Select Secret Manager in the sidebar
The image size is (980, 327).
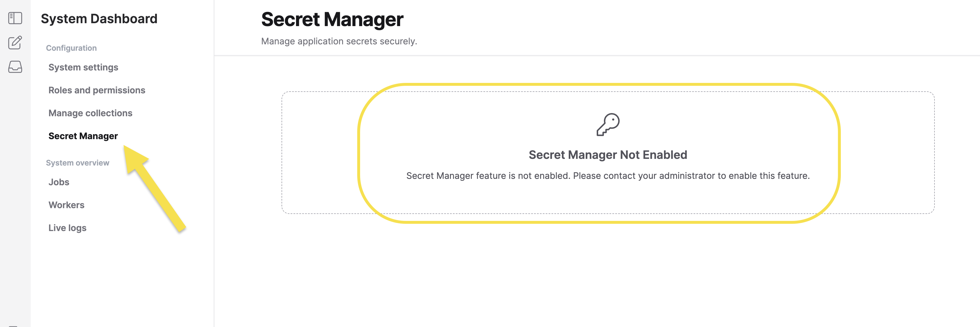[83, 136]
